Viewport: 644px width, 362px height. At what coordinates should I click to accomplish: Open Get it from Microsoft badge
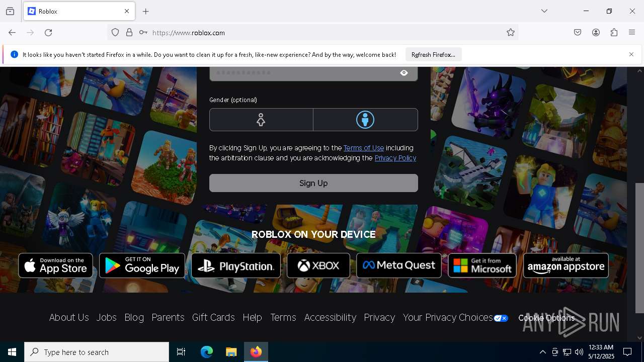pos(482,265)
